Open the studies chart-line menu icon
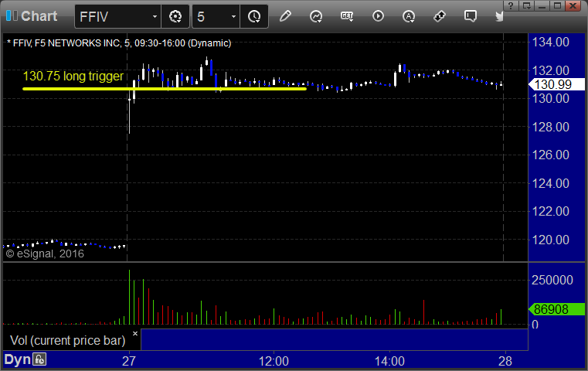The height and width of the screenshot is (371, 588). [x=316, y=16]
